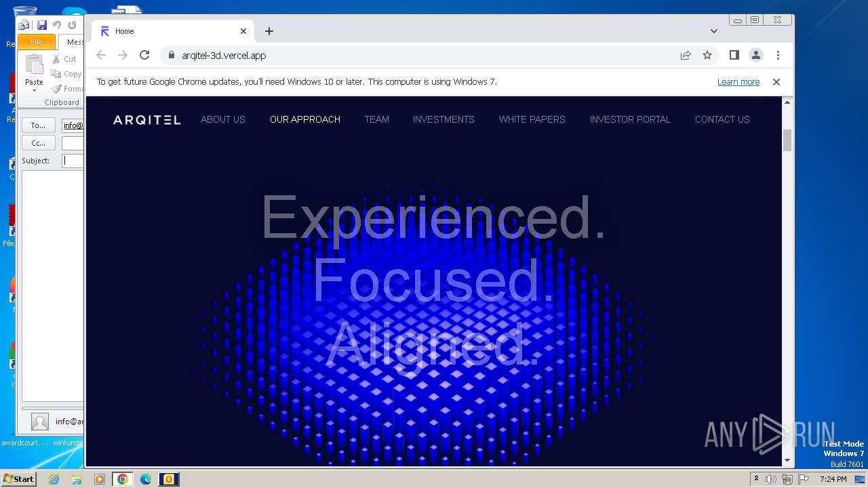Click the Cc input field
This screenshot has width=868, height=488.
pyautogui.click(x=73, y=143)
